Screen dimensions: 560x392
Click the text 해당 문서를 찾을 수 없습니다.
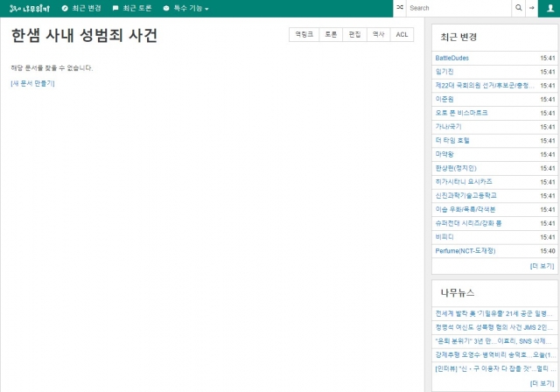52,68
